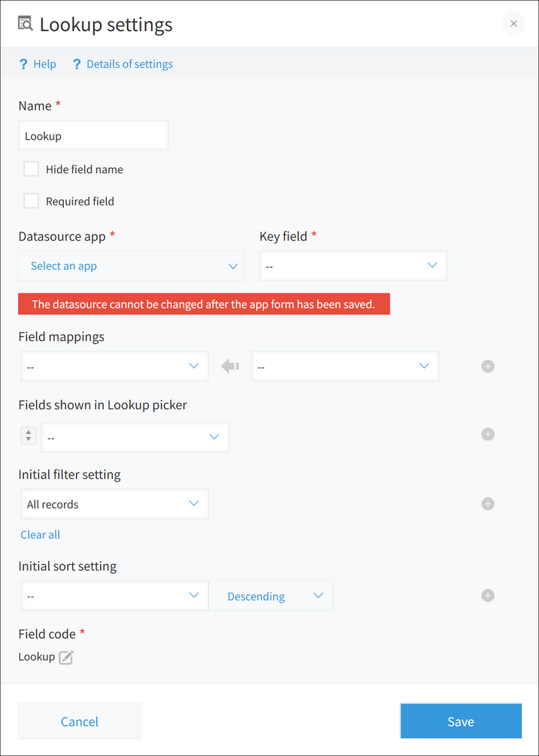The height and width of the screenshot is (756, 539).
Task: Open Details of settings
Action: click(129, 64)
